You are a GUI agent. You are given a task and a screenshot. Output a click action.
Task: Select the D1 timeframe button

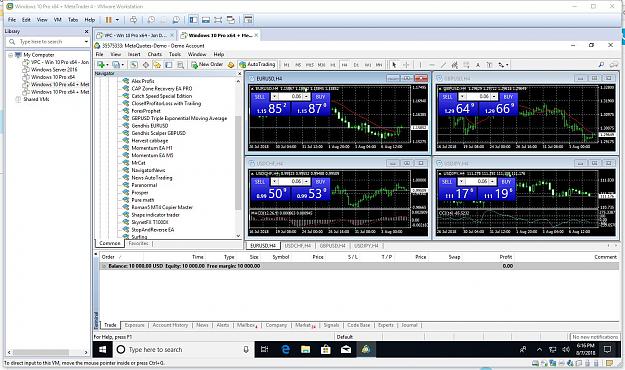(356, 65)
